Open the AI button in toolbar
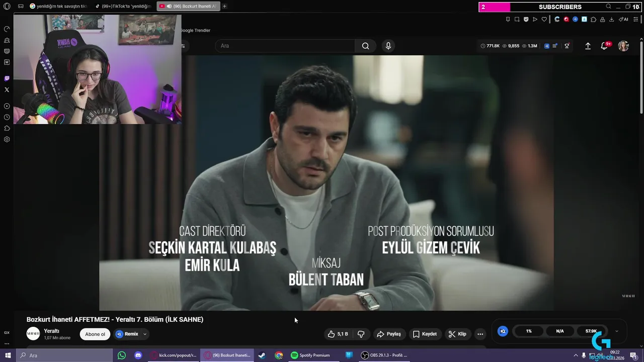 tap(624, 19)
